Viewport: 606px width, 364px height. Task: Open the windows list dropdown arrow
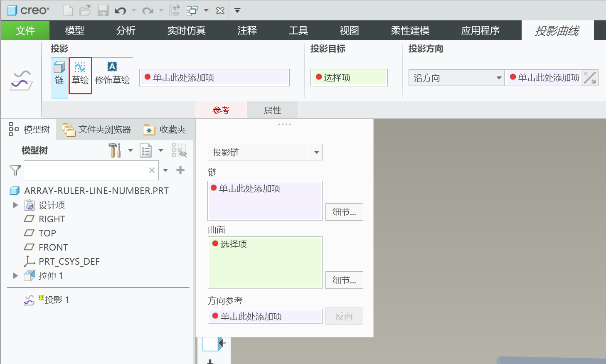click(206, 10)
